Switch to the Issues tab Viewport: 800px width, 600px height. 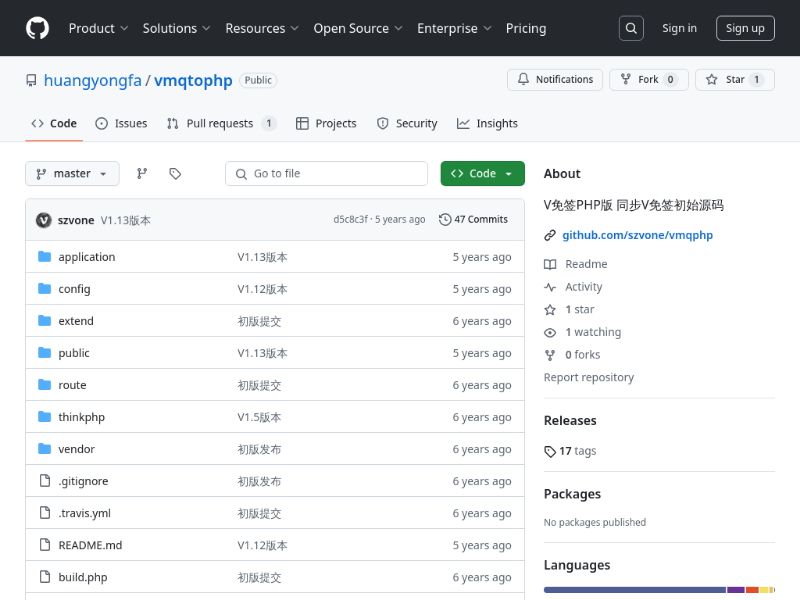[x=121, y=124]
